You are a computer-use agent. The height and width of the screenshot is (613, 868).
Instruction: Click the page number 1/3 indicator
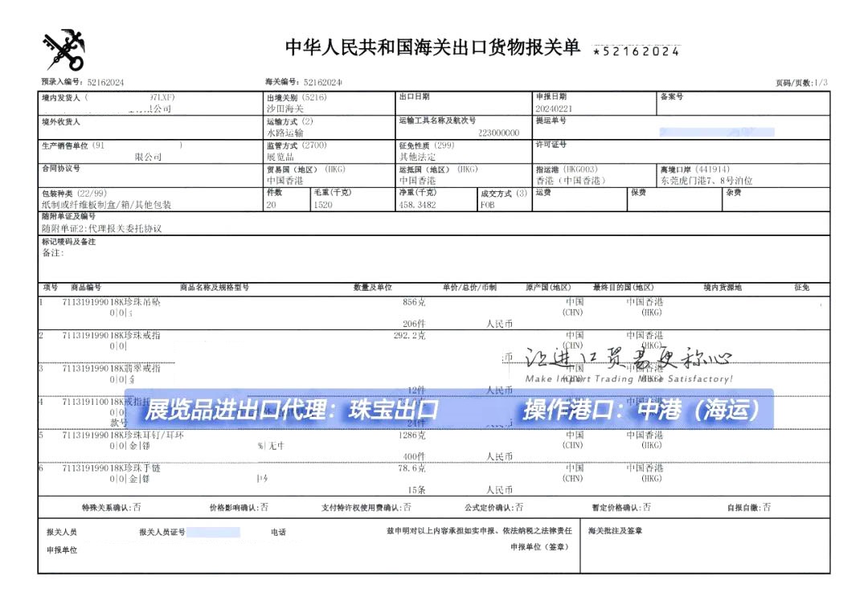[x=820, y=83]
